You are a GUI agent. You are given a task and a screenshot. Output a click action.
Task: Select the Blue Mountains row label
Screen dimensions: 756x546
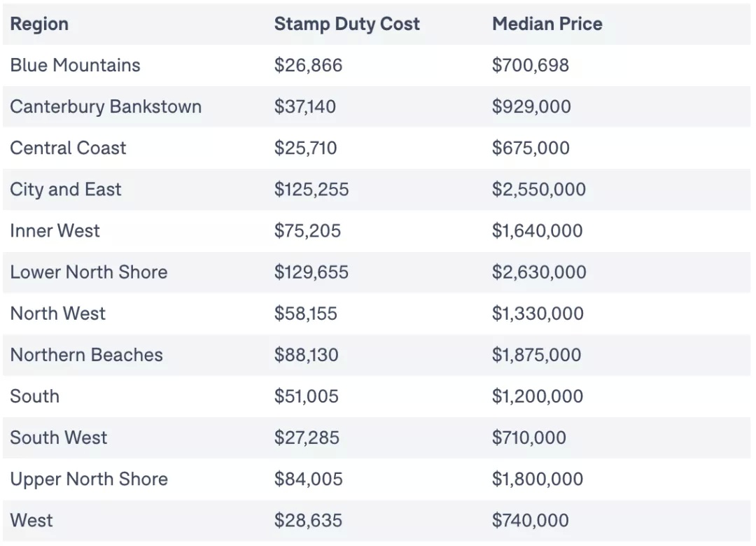75,65
